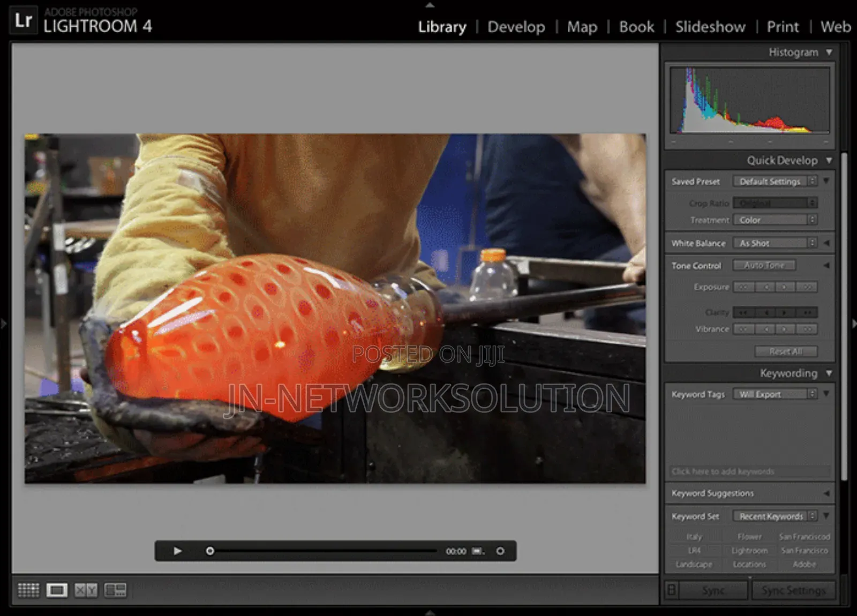Click the Reset All button

(x=786, y=351)
